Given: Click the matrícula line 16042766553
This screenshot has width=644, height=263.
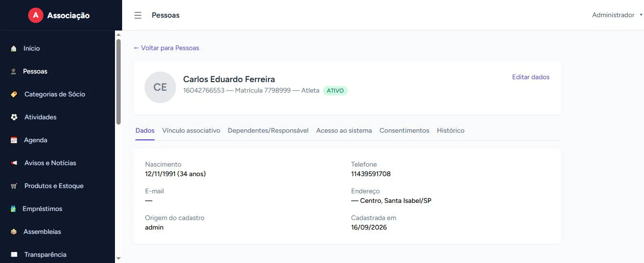Looking at the screenshot, I should click(x=251, y=90).
